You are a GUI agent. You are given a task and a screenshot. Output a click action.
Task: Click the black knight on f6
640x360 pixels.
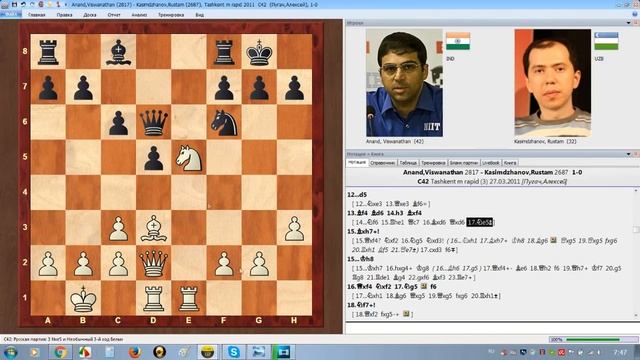(224, 122)
